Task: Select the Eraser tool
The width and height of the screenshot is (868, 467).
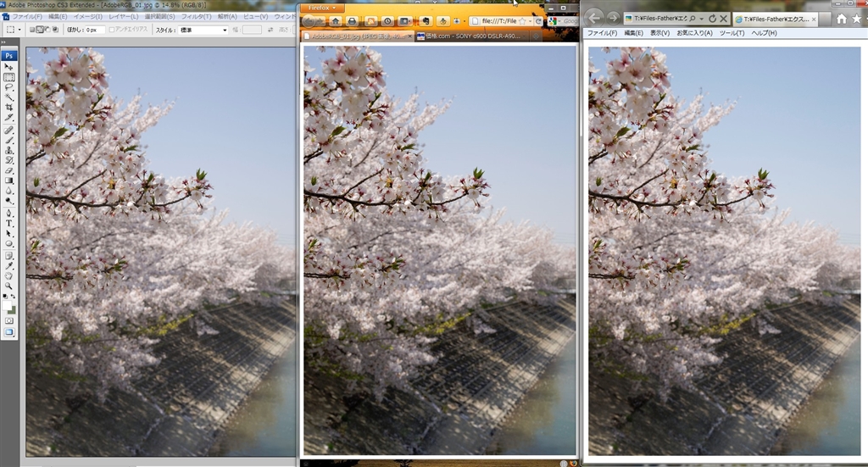Action: 8,170
